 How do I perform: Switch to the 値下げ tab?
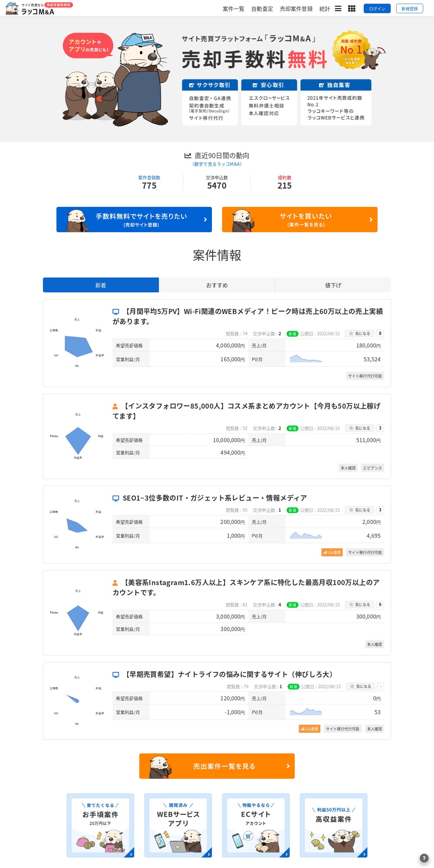(333, 285)
